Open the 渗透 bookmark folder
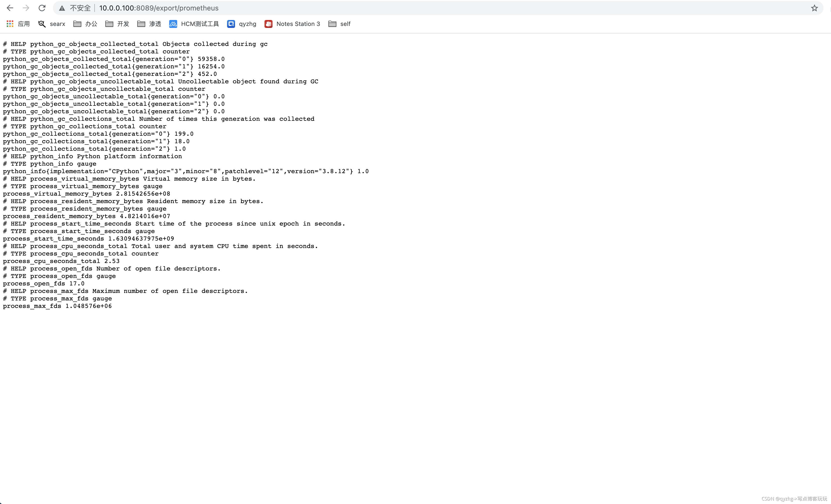This screenshot has width=831, height=504. coord(149,24)
